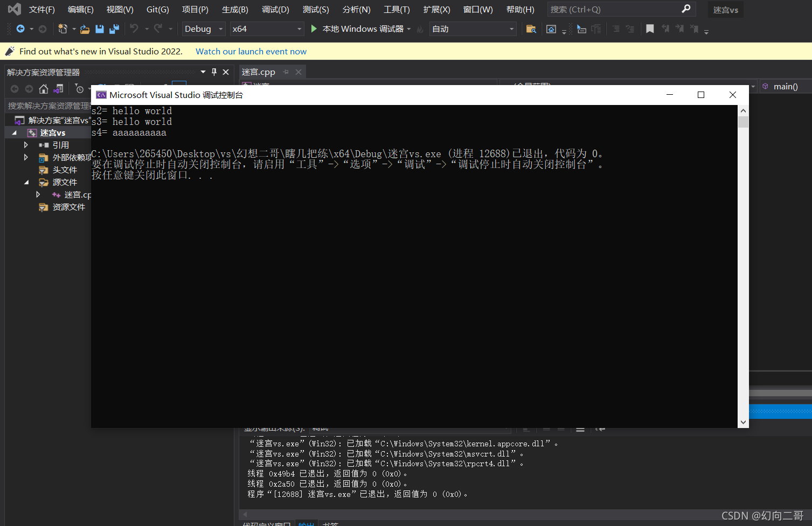Image resolution: width=812 pixels, height=526 pixels.
Task: Create a new project via toolbar icon
Action: [63, 29]
